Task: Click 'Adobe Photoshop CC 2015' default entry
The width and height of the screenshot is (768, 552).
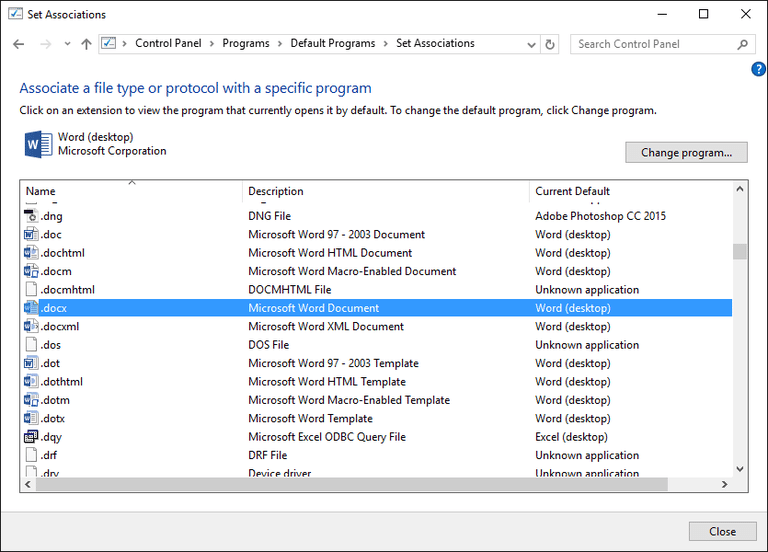Action: click(x=600, y=216)
